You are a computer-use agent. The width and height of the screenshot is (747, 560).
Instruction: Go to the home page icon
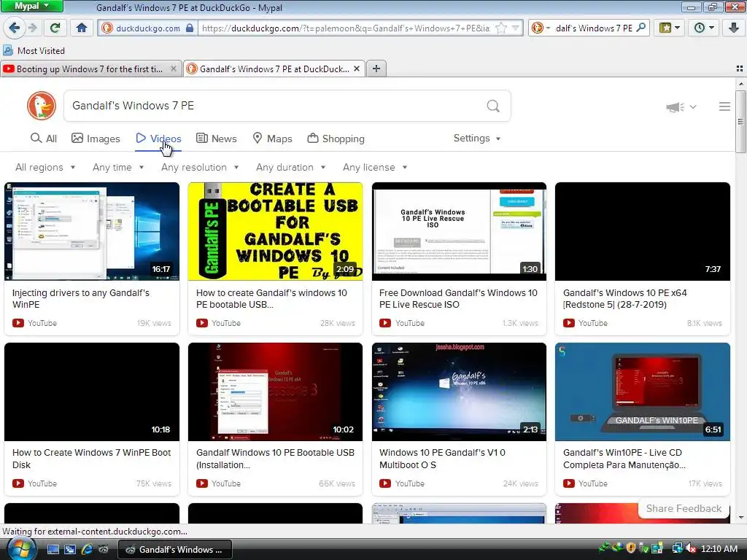(82, 28)
